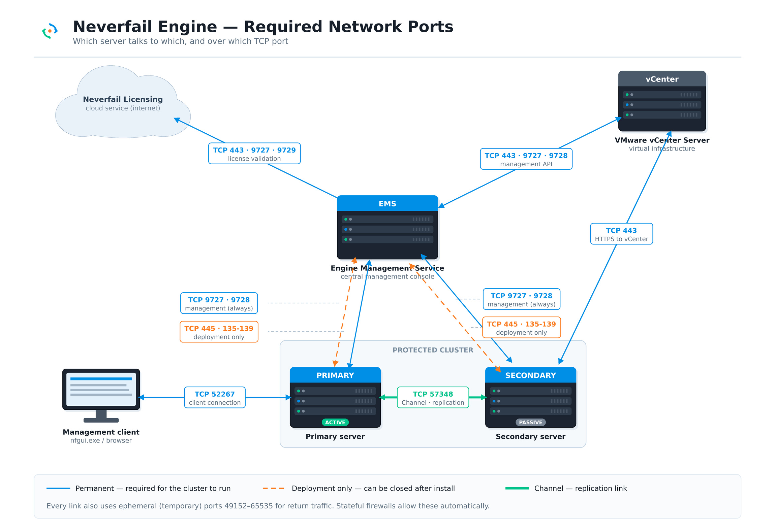The height and width of the screenshot is (532, 775).
Task: Click the management API port label
Action: [x=526, y=159]
